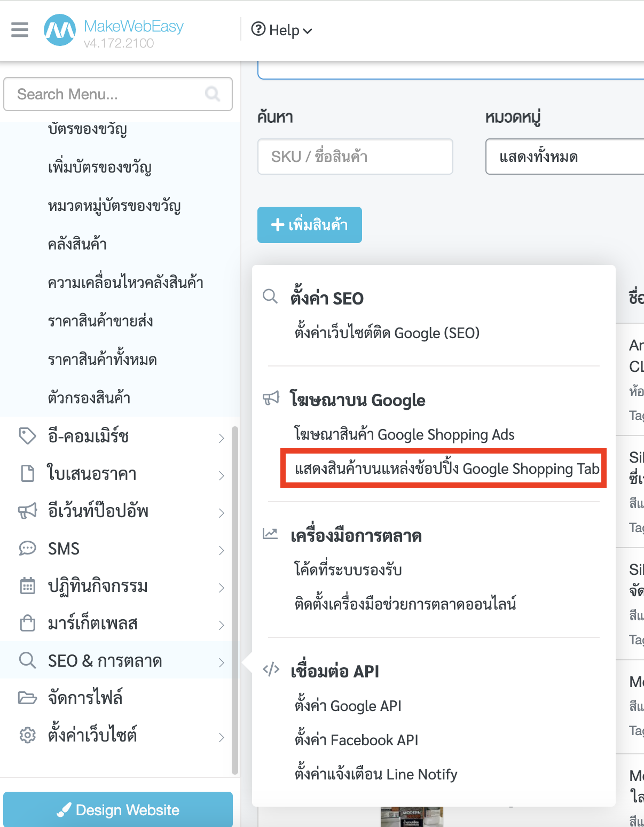The image size is (644, 827).
Task: Open ตั้งค่า Google API
Action: click(x=348, y=706)
